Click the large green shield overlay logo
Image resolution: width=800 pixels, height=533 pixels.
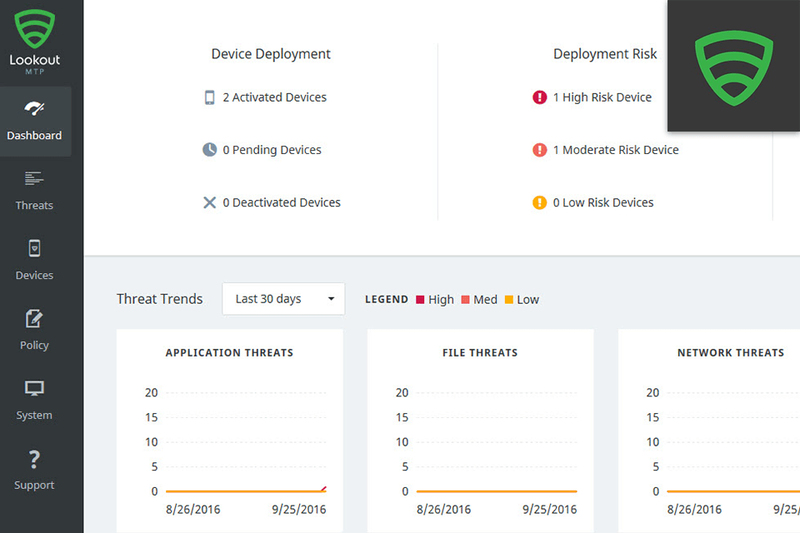click(734, 68)
